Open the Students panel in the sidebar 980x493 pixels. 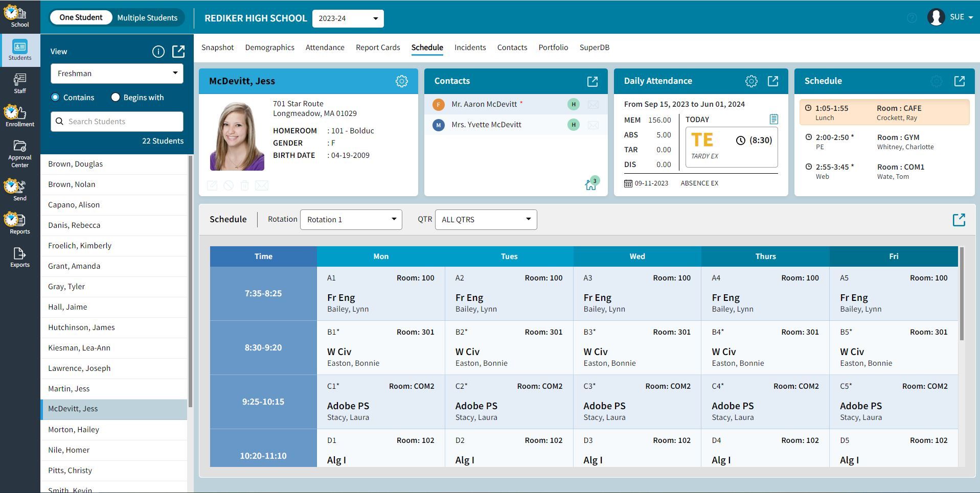[x=19, y=50]
